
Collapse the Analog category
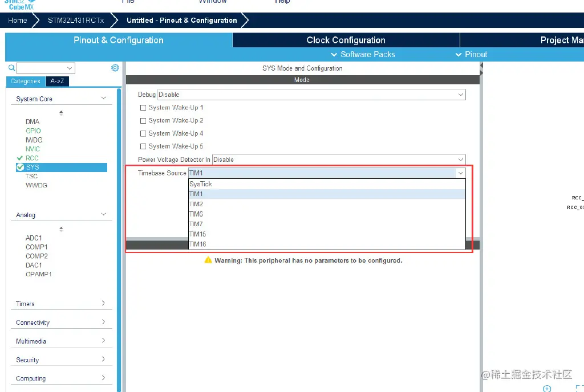point(104,215)
